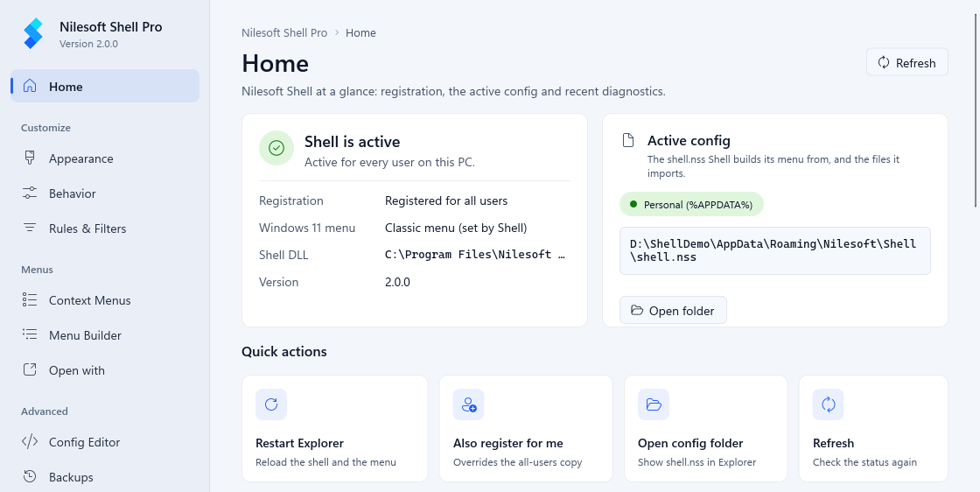Viewport: 980px width, 492px height.
Task: Click the Active config document icon
Action: click(628, 140)
